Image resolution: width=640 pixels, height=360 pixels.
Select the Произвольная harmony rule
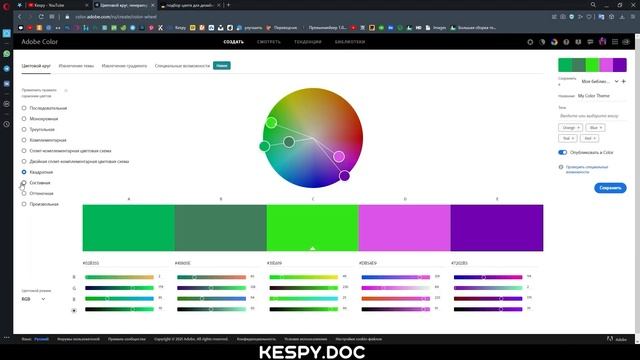coord(40,204)
